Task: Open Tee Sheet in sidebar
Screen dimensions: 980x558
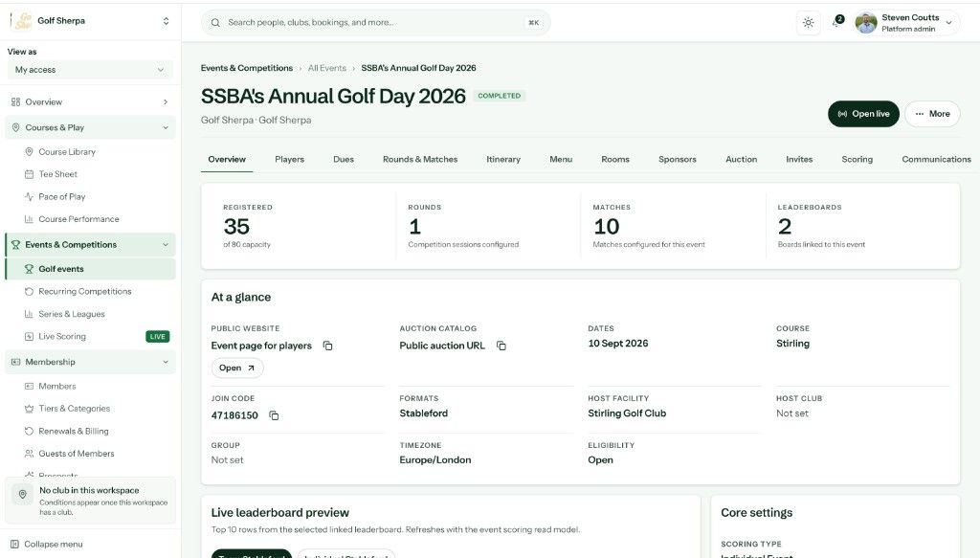Action: point(57,174)
